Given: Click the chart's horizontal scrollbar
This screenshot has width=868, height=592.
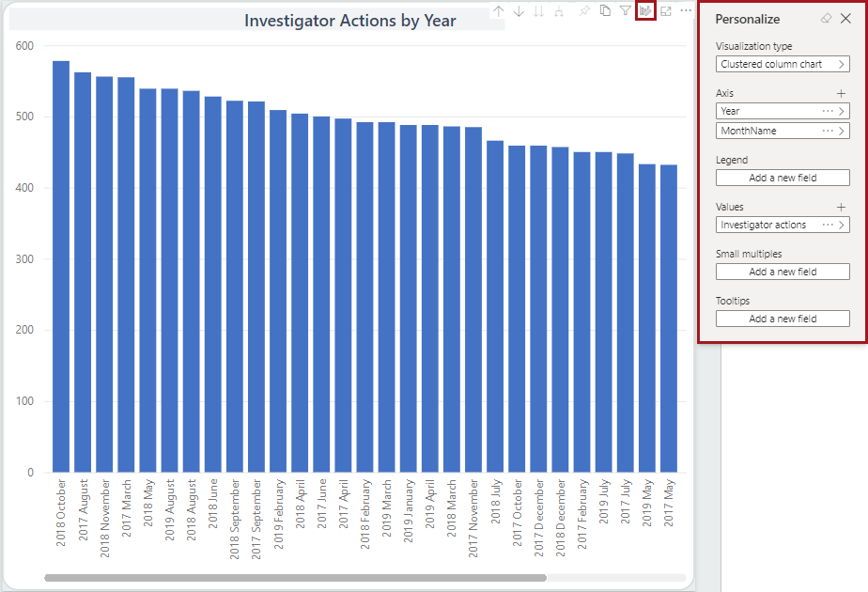Looking at the screenshot, I should 295,578.
